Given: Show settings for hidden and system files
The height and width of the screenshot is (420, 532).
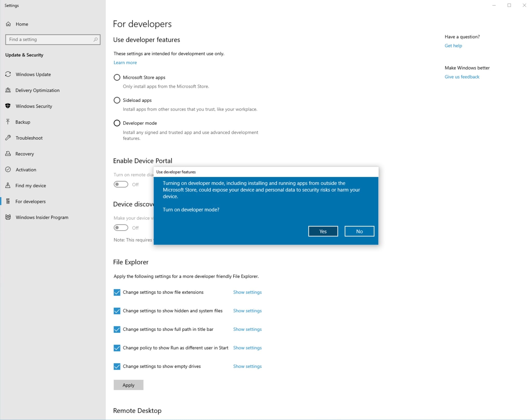Looking at the screenshot, I should click(x=247, y=311).
